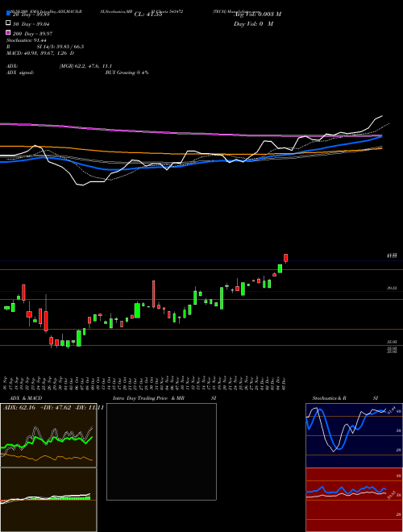Click the 'Intra Day Trading Price & MR' title
This screenshot has width=403, height=532.
pos(149,398)
